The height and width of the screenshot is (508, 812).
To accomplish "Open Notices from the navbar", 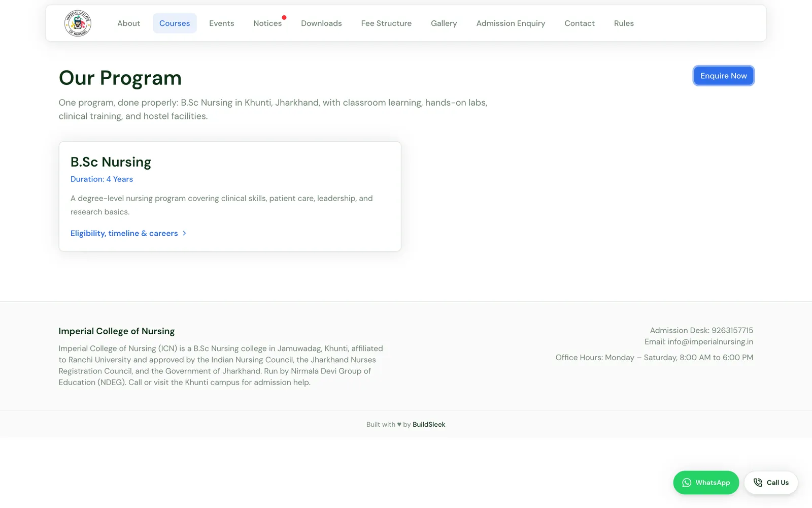I will point(267,23).
